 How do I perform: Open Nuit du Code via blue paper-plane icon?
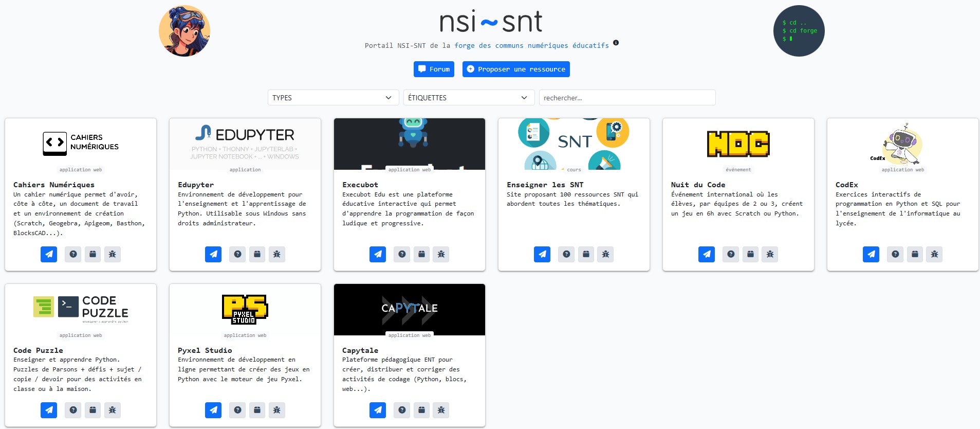pos(707,254)
